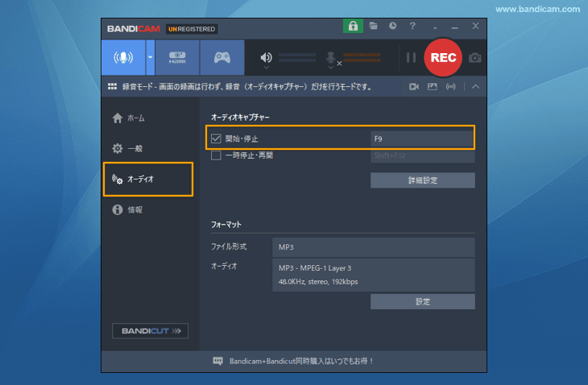Click the Shift+F12 hotkey field
Viewport: 588px width, 385px height.
[x=423, y=155]
